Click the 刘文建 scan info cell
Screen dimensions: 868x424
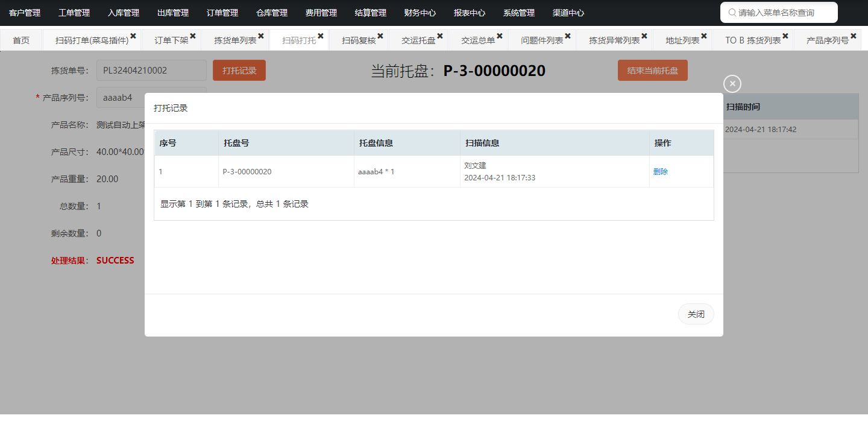[555, 171]
